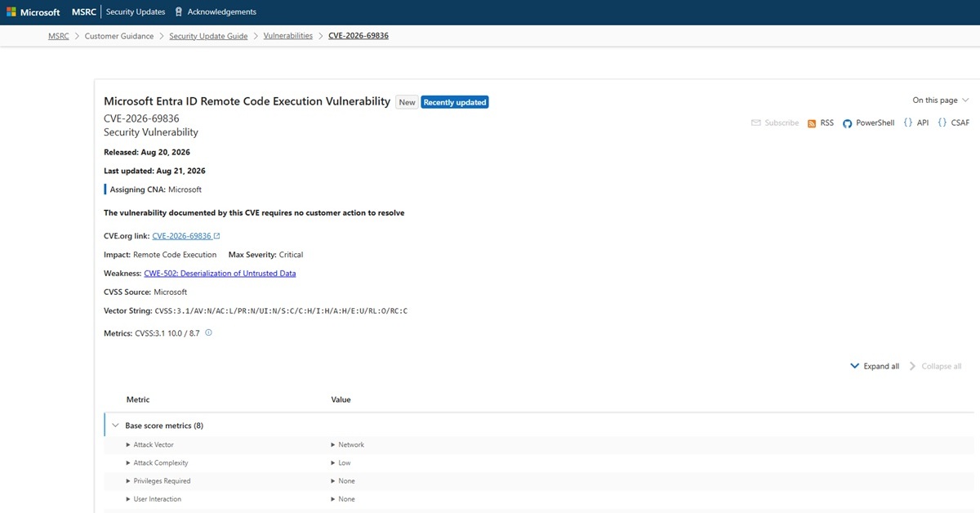Open the CVE.org CVE-2026-69836 link

(181, 236)
